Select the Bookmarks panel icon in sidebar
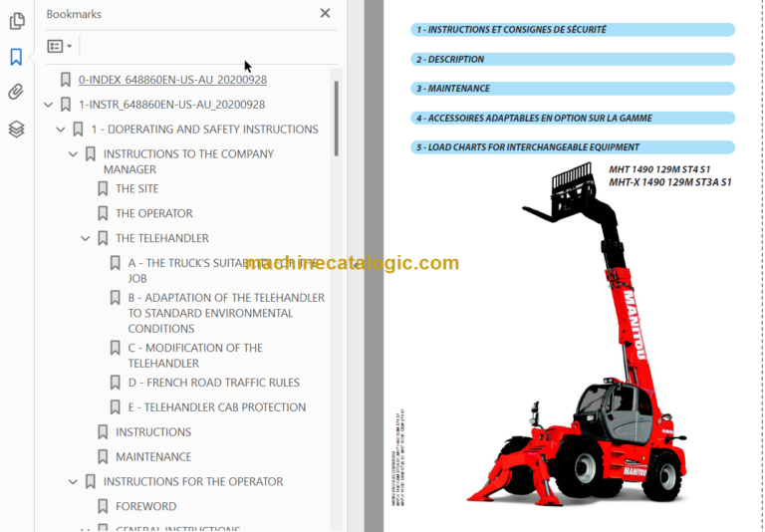The height and width of the screenshot is (532, 765). (x=16, y=57)
